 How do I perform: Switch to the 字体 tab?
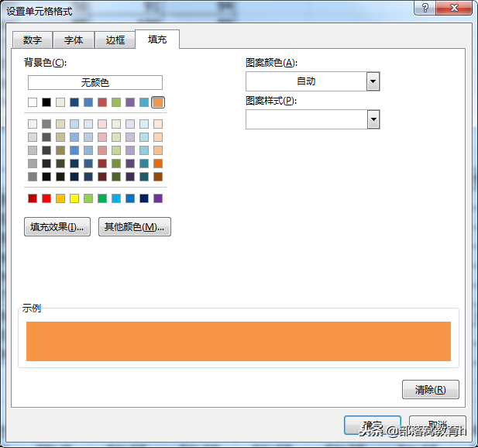click(x=74, y=40)
